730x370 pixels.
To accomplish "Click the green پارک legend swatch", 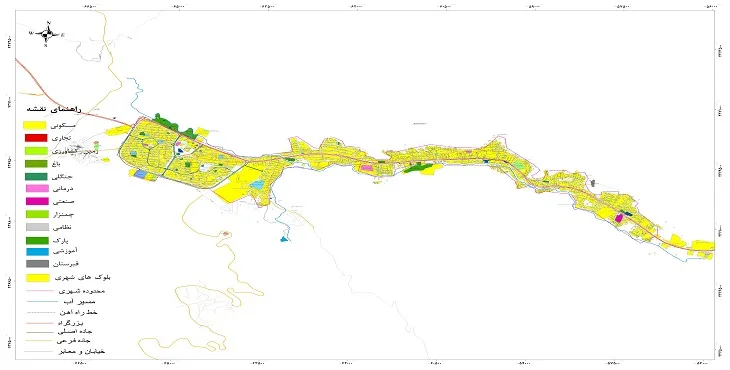I will pyautogui.click(x=36, y=241).
